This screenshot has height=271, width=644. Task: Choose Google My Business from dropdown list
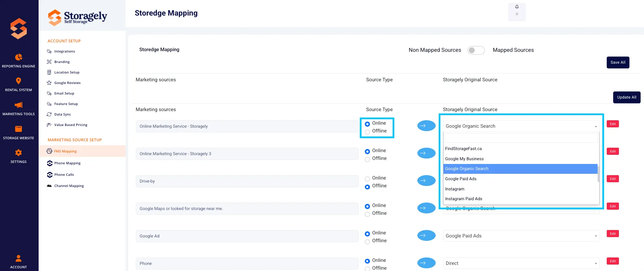pos(520,159)
